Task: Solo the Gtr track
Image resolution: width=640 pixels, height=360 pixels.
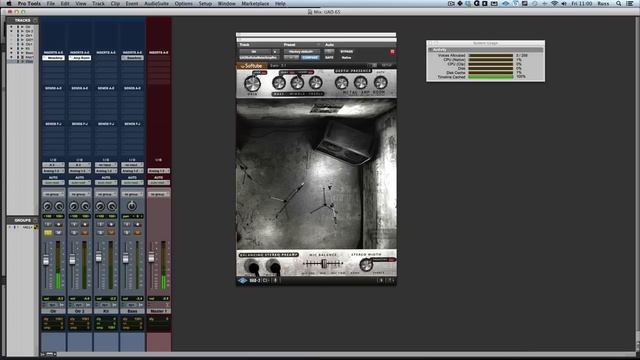Action: point(48,233)
